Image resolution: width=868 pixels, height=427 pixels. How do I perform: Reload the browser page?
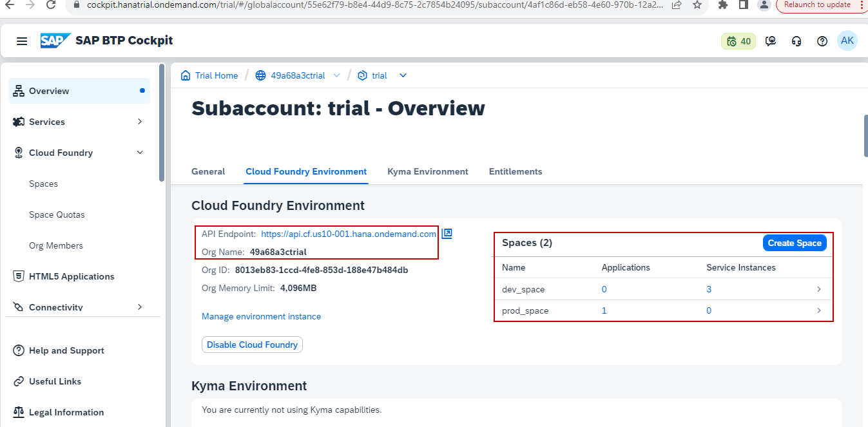[x=51, y=5]
